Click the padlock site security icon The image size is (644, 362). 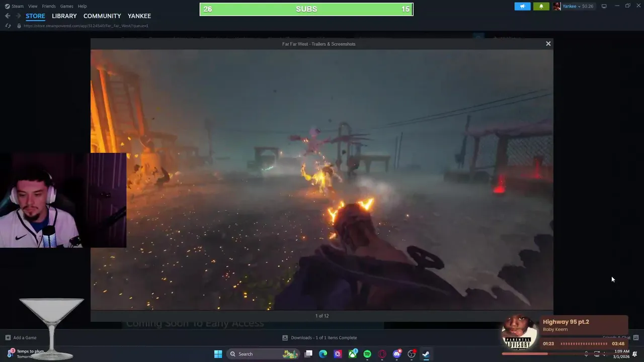pos(19,26)
